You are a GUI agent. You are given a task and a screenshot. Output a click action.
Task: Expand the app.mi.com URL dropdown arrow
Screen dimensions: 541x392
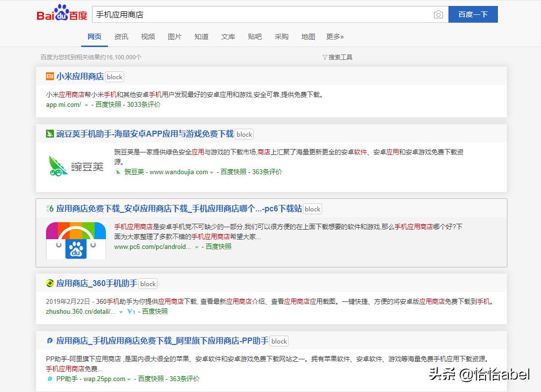tap(86, 104)
